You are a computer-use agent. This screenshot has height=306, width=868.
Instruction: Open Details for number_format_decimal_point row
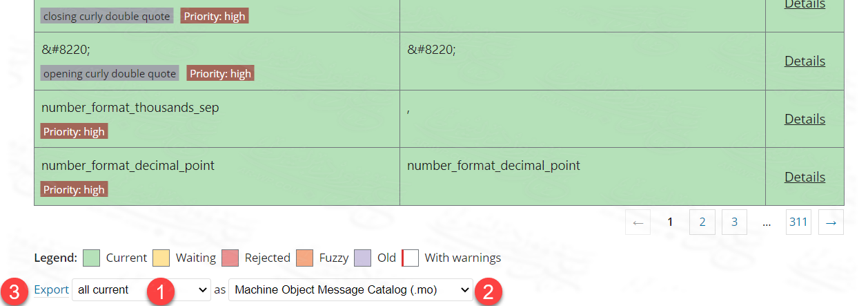(805, 177)
